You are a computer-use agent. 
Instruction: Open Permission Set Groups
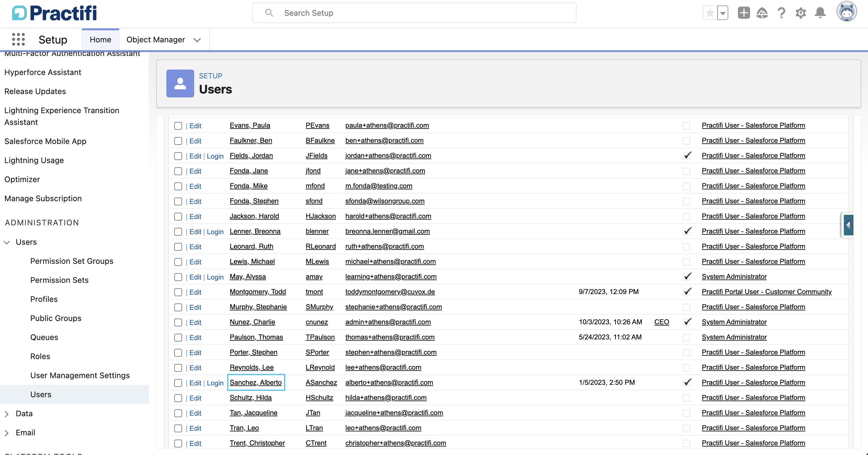pos(72,261)
